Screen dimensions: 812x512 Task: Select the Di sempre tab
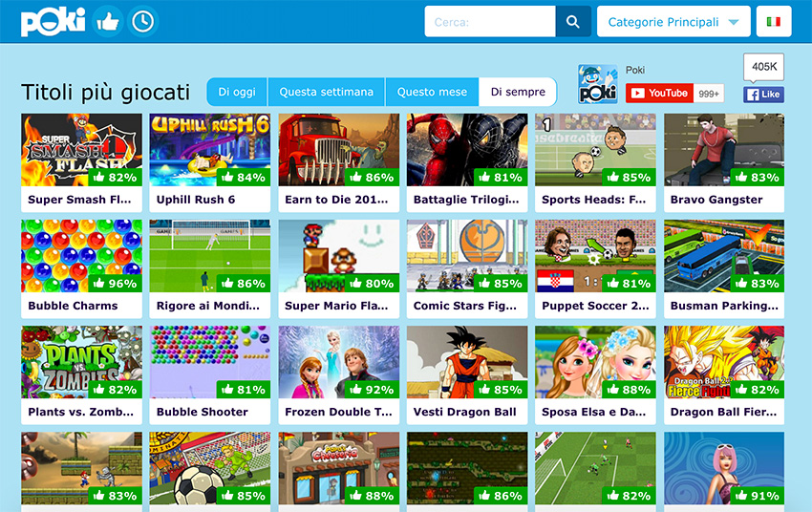[x=518, y=92]
